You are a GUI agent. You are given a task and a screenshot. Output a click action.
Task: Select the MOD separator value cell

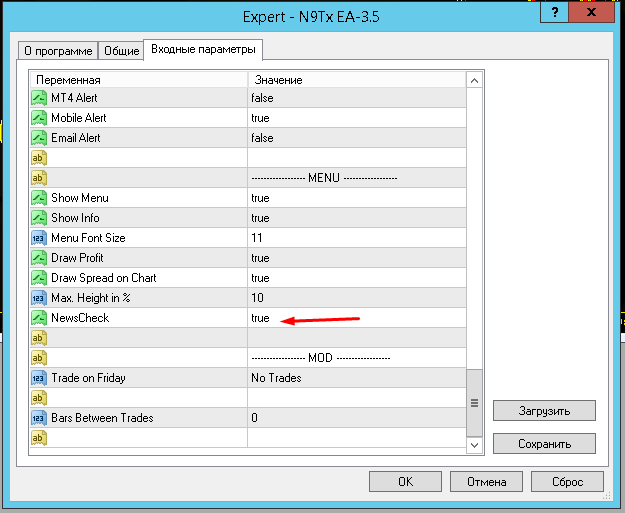(x=357, y=358)
